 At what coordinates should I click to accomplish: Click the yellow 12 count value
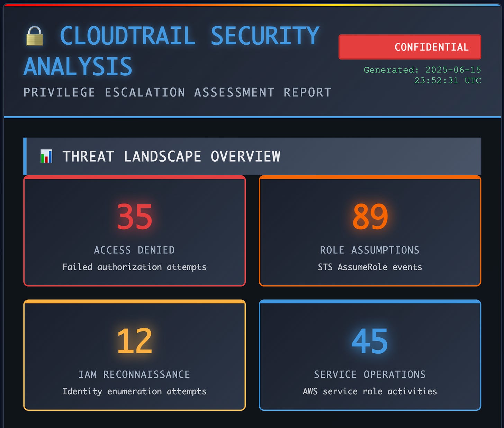pos(135,342)
